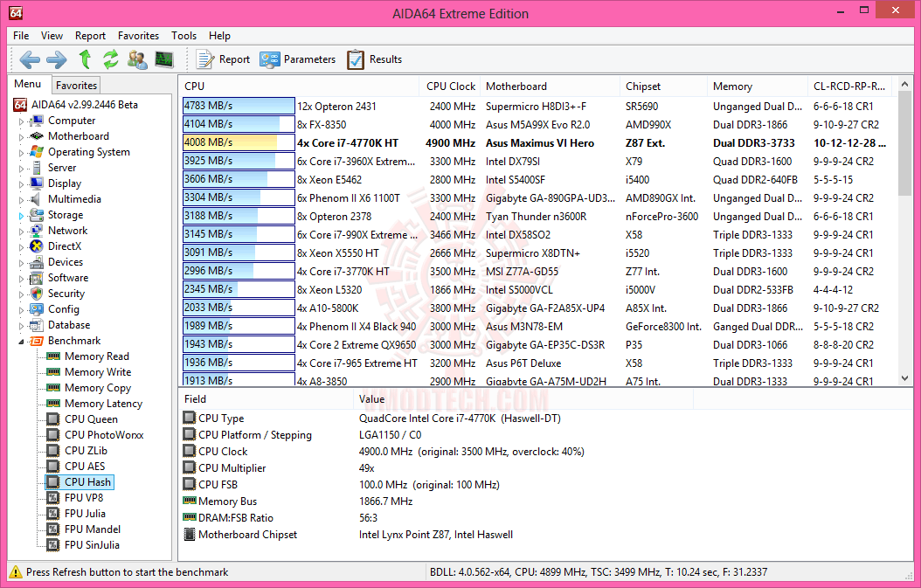Select FPU Julia benchmark
921x588 pixels.
coord(85,514)
